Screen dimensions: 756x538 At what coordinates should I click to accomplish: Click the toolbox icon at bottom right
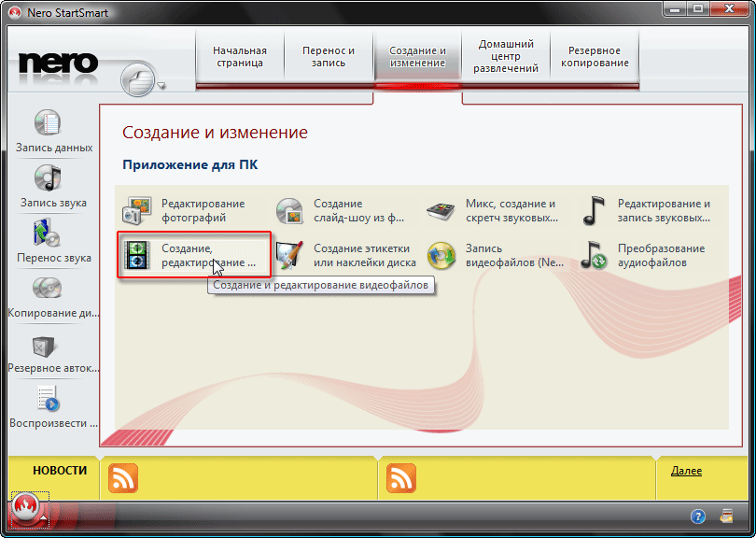point(726,516)
